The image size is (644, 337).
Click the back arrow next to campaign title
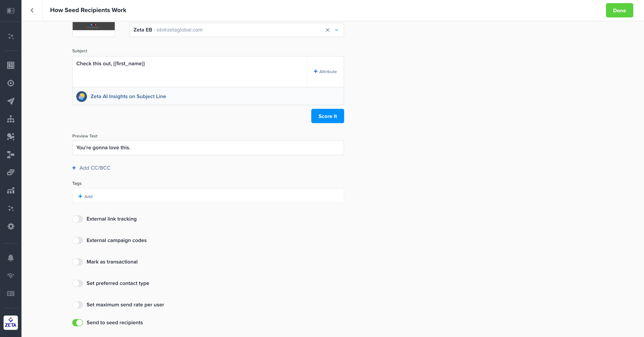point(32,10)
